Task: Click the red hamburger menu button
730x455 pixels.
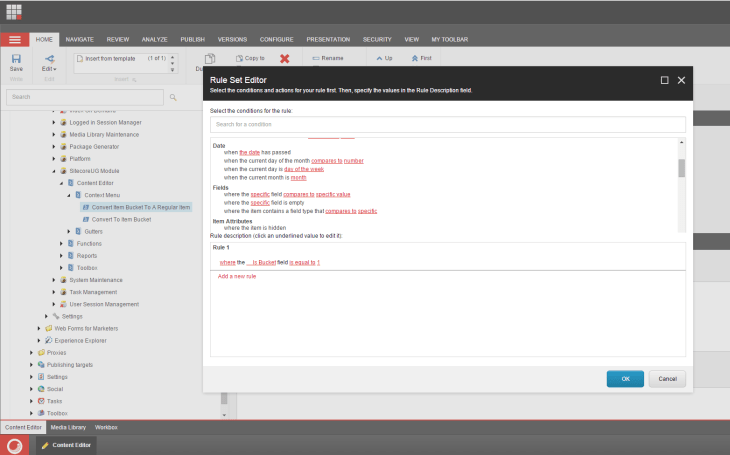Action: tap(14, 39)
